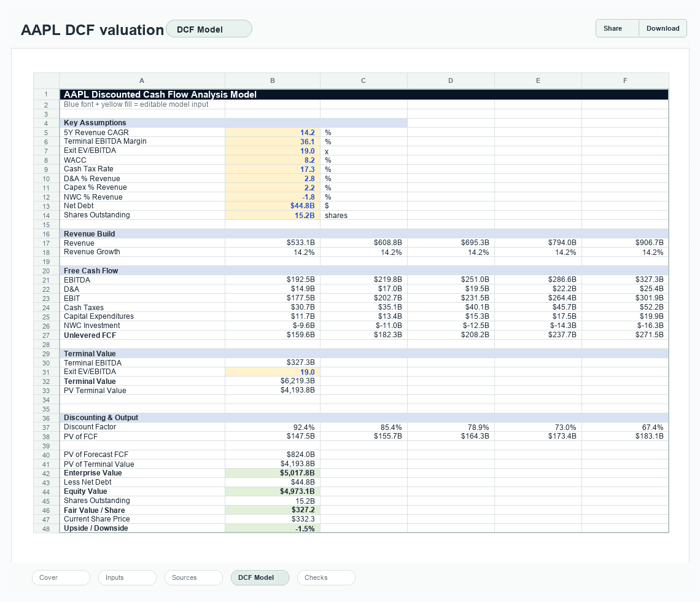
Task: Select the D&A cell $25.4B
Action: click(x=625, y=289)
